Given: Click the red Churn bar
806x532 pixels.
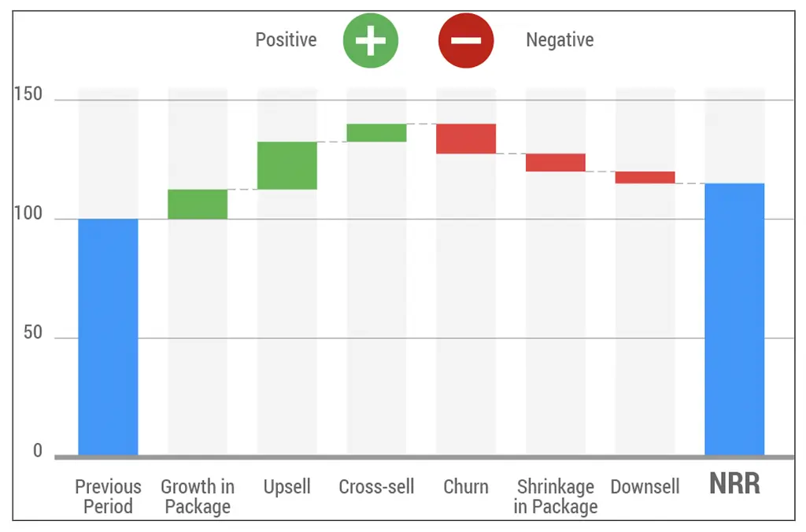Looking at the screenshot, I should coord(466,139).
